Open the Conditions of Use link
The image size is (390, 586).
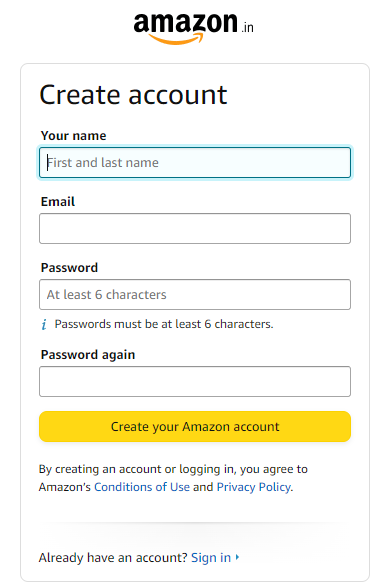tap(142, 487)
